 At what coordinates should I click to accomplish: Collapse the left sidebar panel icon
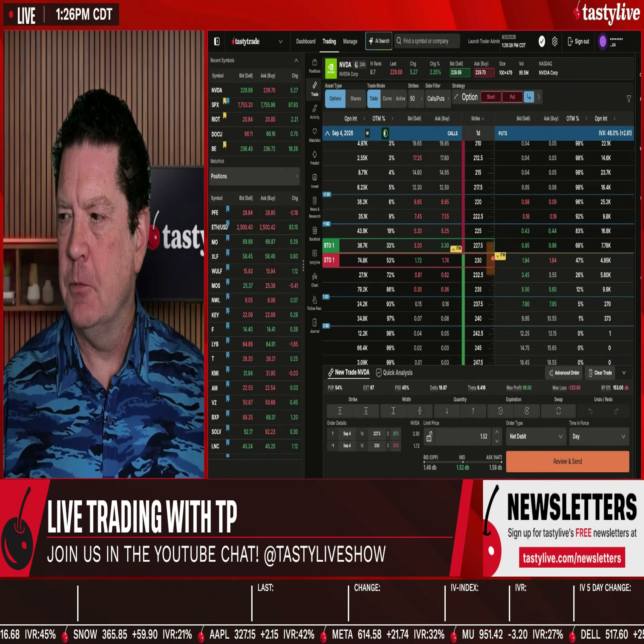(x=217, y=41)
